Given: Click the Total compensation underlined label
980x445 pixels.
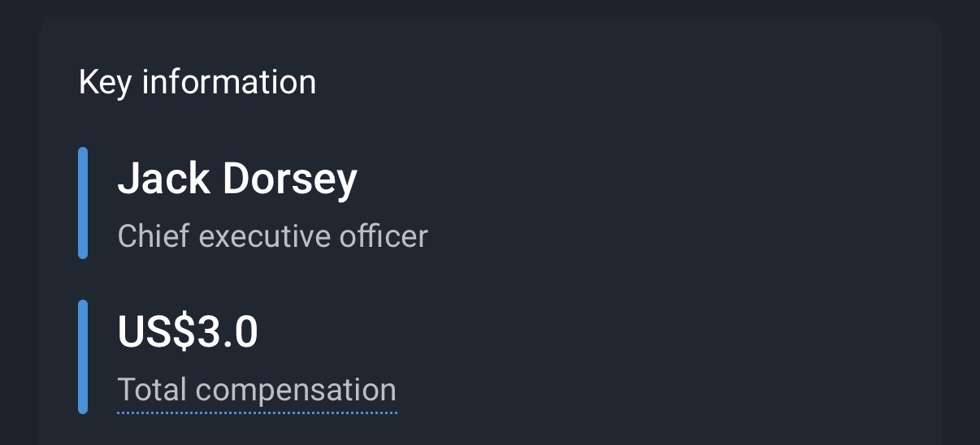Looking at the screenshot, I should (257, 390).
